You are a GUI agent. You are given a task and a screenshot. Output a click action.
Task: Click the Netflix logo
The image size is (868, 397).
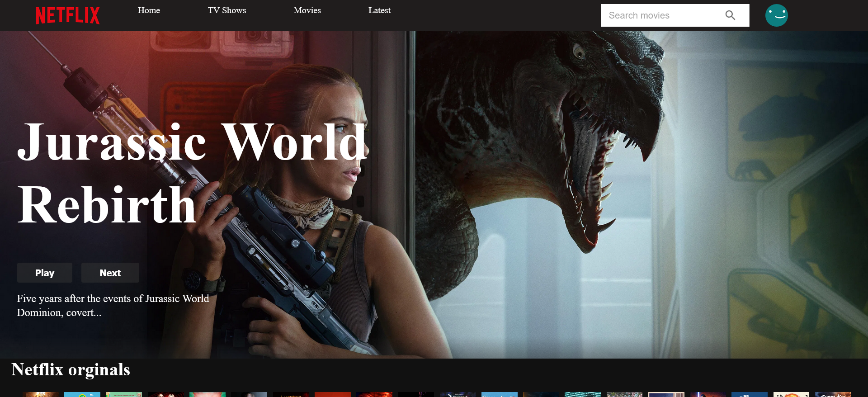tap(68, 15)
